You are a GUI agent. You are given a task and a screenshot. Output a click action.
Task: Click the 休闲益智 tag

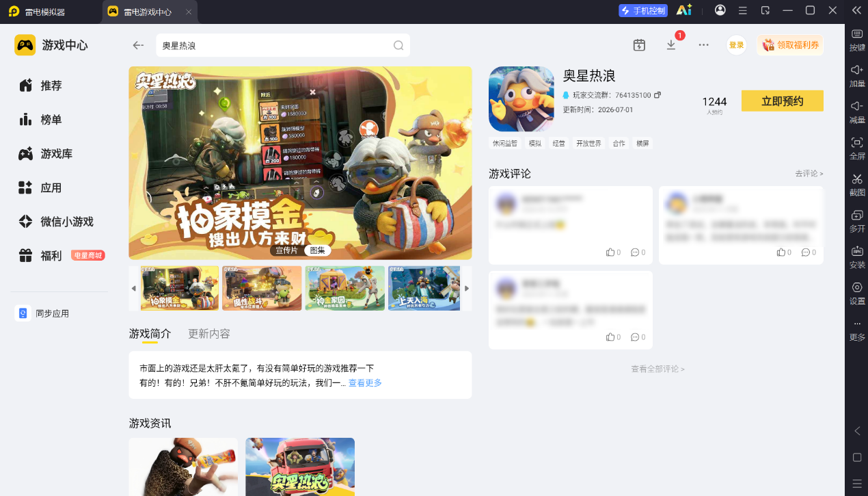(505, 144)
